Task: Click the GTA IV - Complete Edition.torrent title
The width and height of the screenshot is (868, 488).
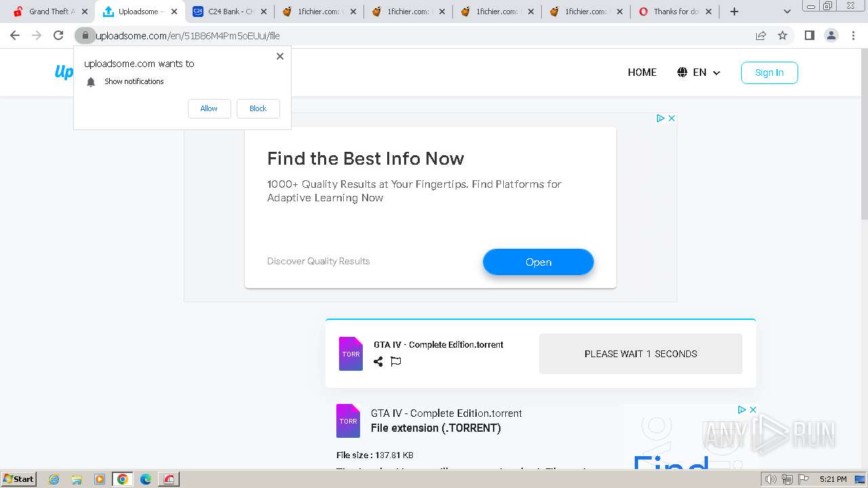Action: (x=438, y=344)
